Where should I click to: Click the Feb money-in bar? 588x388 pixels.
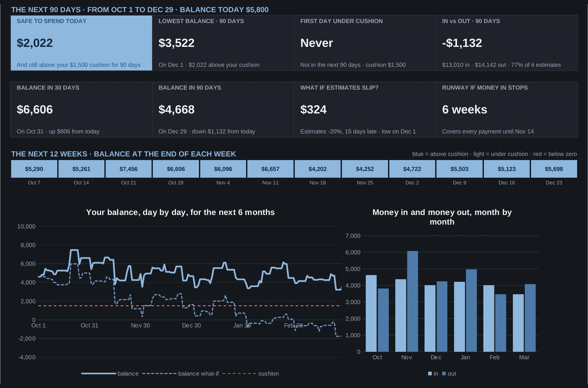click(489, 319)
